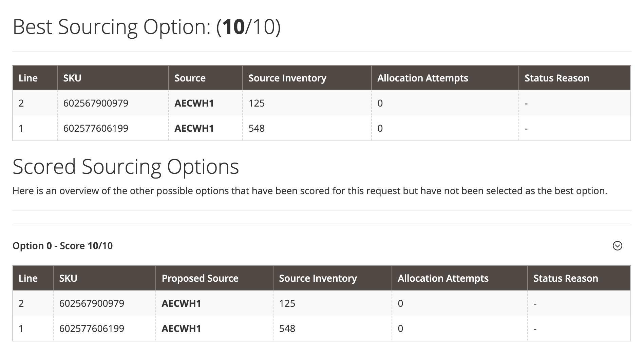Screen dimensions: 644x355
Task: Select SKU 602577606199 in Best Sourcing table
Action: click(x=96, y=128)
